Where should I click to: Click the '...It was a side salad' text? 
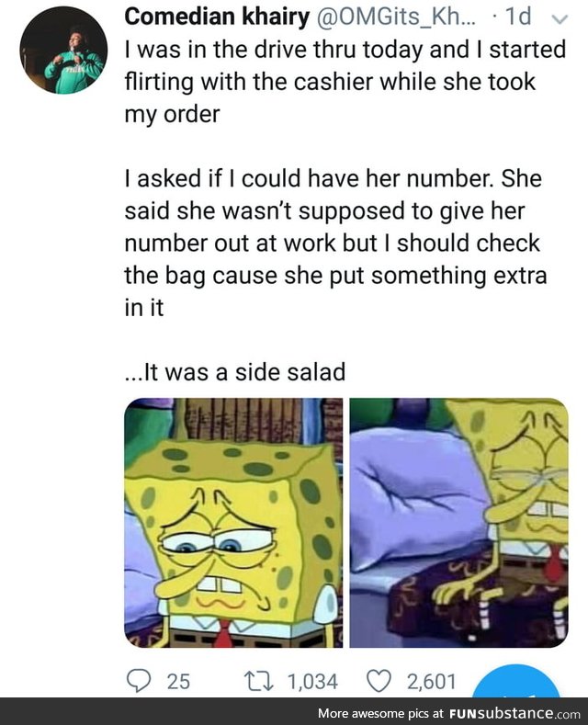tap(235, 372)
